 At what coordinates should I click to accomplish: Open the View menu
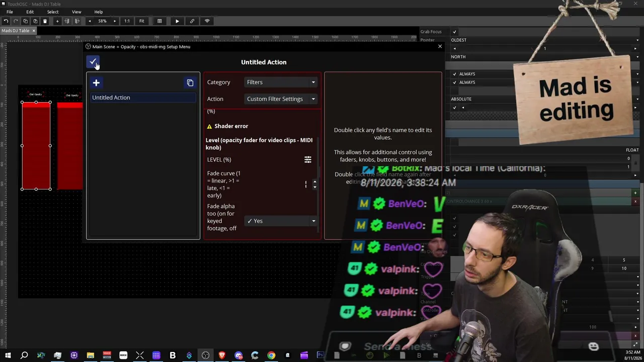coord(76,12)
